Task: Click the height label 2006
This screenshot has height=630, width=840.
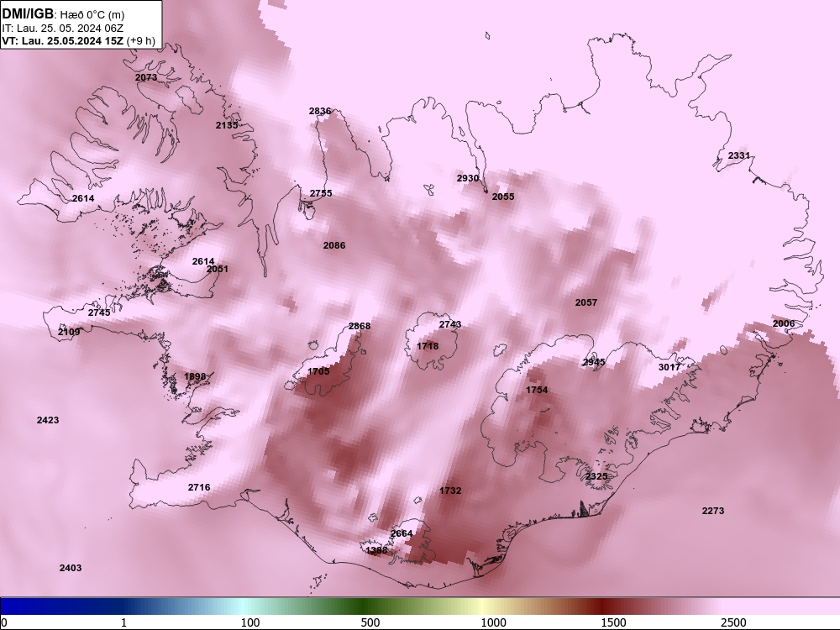Action: point(784,323)
